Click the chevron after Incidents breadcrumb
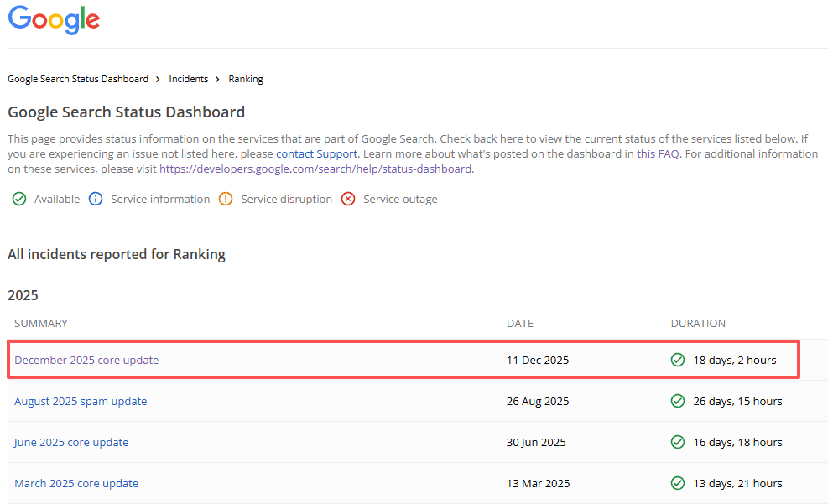 (217, 79)
